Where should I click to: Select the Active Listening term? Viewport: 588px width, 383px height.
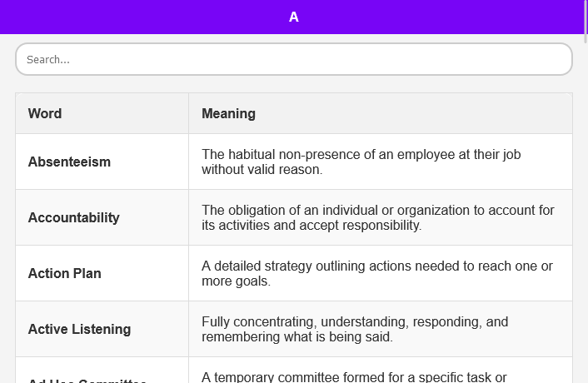(x=79, y=330)
